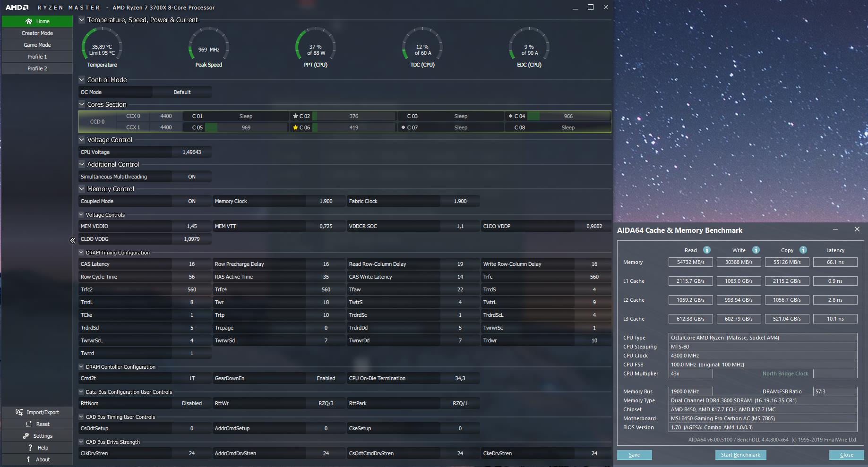Click the Reset label in sidebar
Image resolution: width=868 pixels, height=467 pixels.
[43, 424]
